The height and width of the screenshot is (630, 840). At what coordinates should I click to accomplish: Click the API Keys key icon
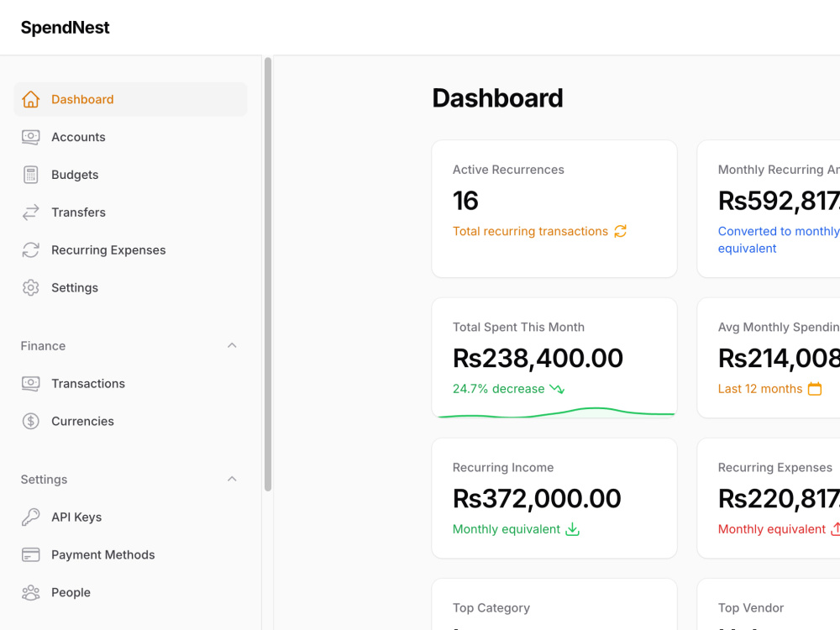[30, 517]
